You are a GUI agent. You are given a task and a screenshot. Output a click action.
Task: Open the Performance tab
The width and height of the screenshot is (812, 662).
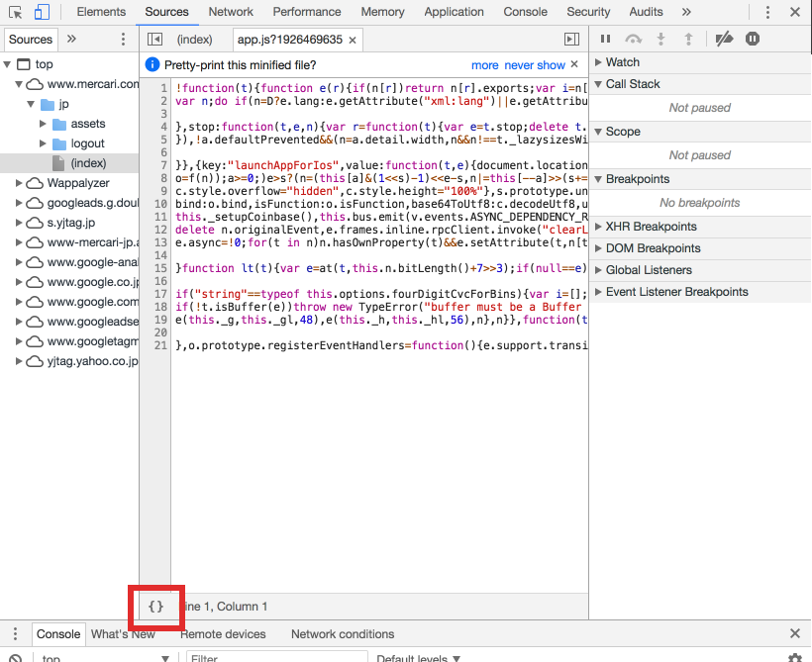(307, 12)
